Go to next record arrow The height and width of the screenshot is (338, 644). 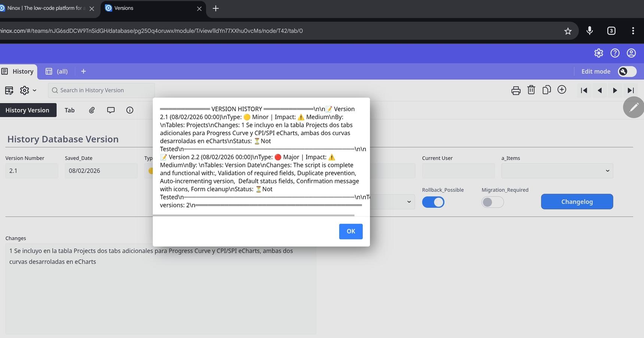tap(615, 90)
